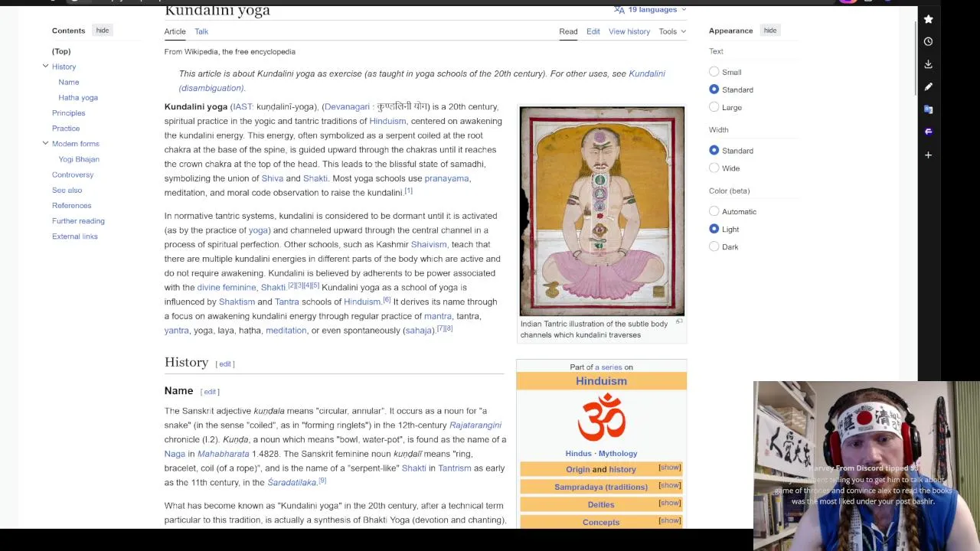Show Sampradaya (traditions) section
Screen dimensions: 980x551
tap(669, 485)
